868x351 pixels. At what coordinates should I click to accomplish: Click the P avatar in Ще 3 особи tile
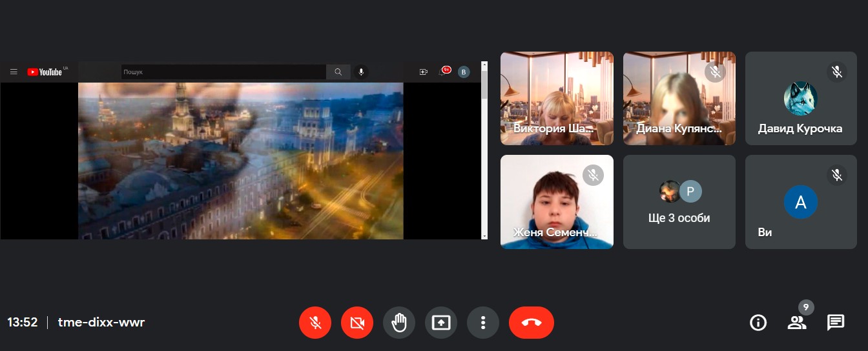tap(690, 191)
